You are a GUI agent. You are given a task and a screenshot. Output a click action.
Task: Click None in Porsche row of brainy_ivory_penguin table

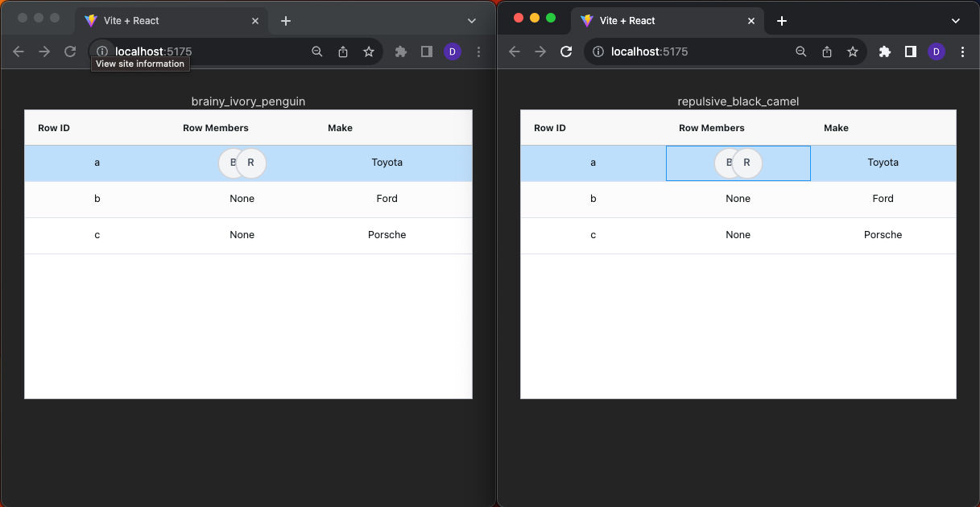242,235
